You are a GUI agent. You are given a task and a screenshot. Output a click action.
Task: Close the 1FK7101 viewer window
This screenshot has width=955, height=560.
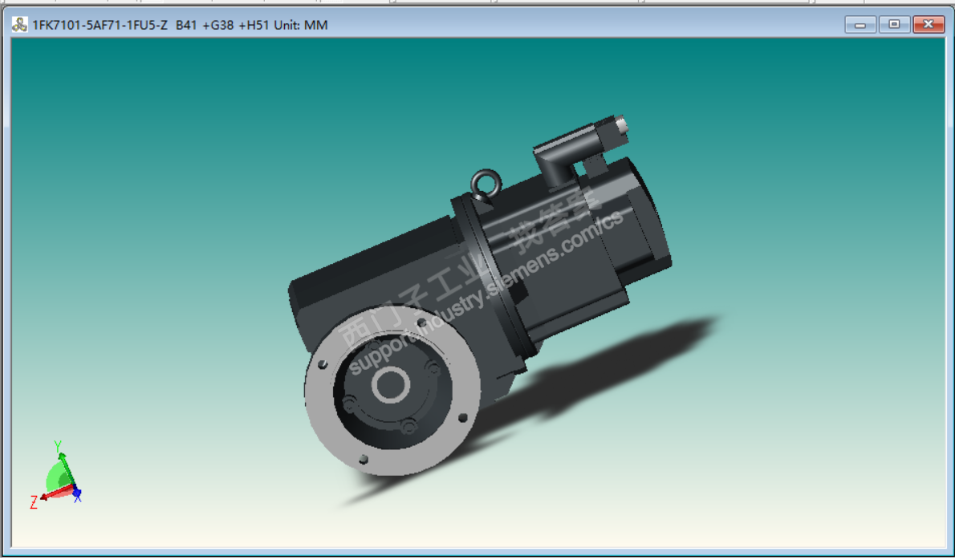(929, 25)
